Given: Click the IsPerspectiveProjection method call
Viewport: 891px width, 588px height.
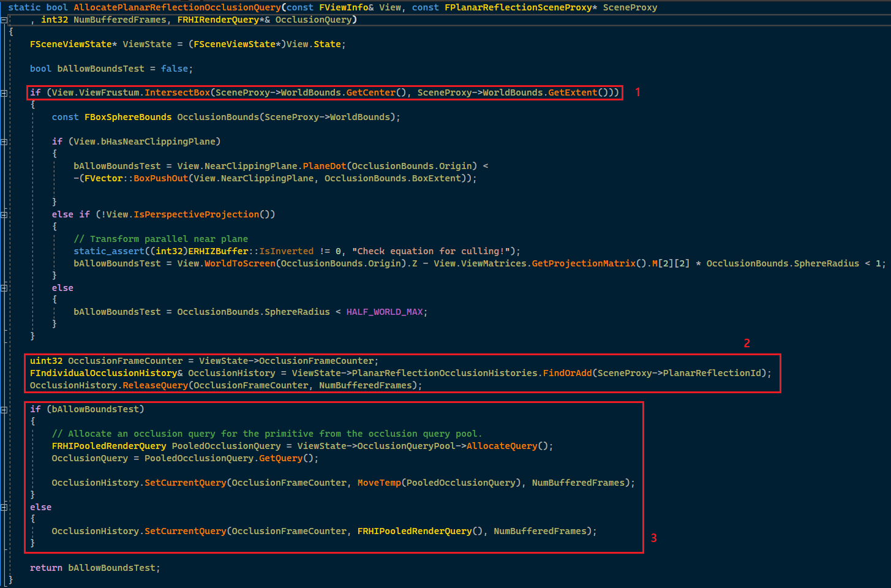Looking at the screenshot, I should (197, 214).
